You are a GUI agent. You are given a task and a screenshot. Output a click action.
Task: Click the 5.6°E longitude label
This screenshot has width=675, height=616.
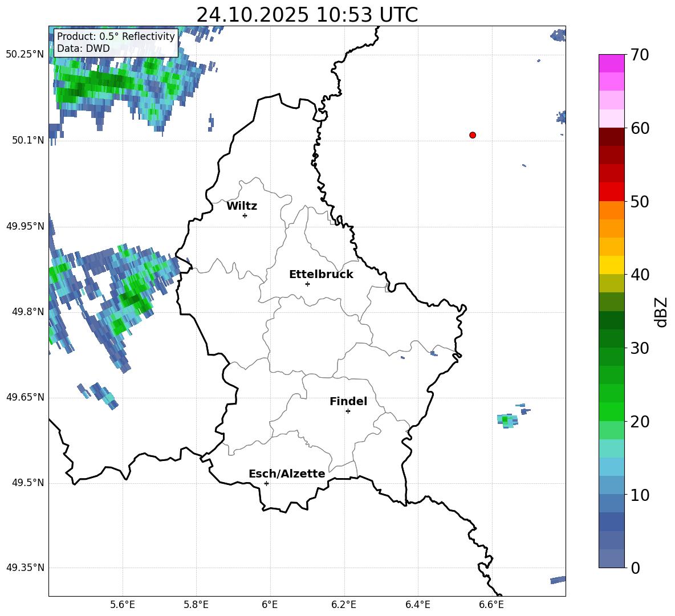point(123,605)
